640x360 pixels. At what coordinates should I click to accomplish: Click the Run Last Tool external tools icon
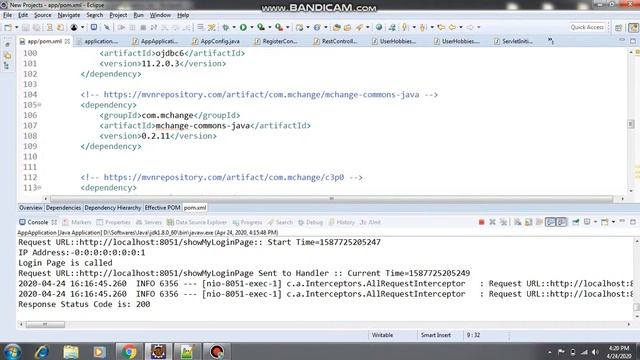279,27
